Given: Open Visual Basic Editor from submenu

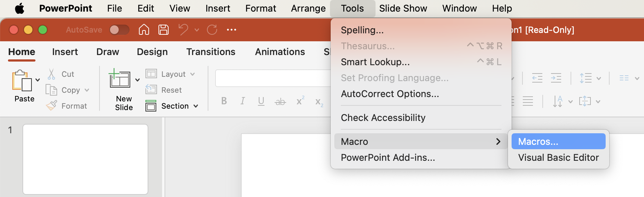Looking at the screenshot, I should [558, 158].
